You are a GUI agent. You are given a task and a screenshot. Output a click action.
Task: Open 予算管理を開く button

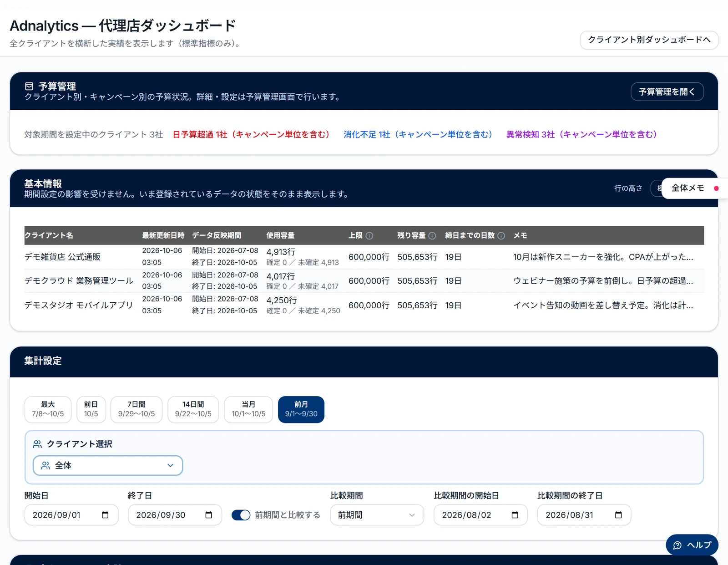pos(667,92)
